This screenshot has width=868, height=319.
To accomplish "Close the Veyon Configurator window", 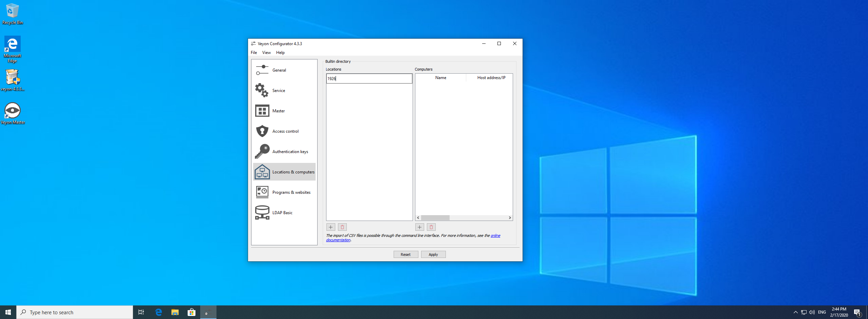I will coord(515,43).
